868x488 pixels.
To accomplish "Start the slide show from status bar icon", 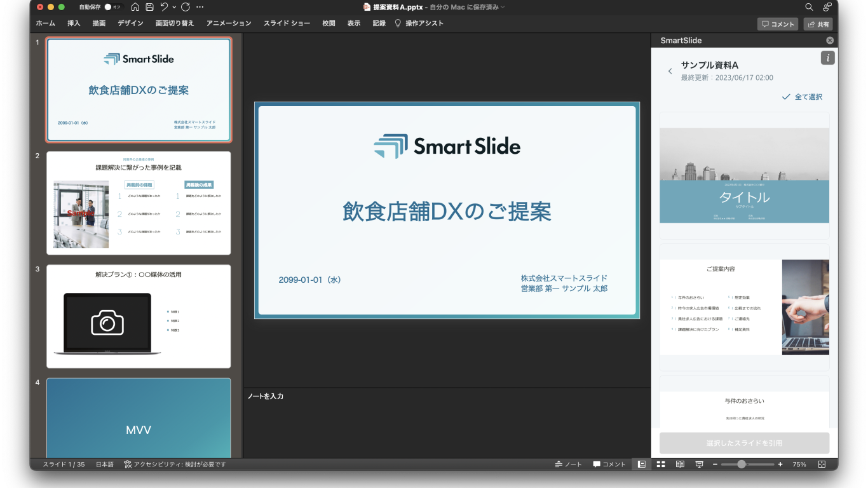I will (x=699, y=464).
